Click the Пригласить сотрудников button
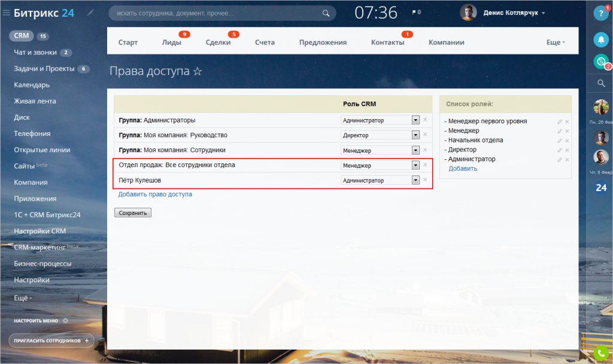Screen dimensions: 613x364 tap(51, 341)
